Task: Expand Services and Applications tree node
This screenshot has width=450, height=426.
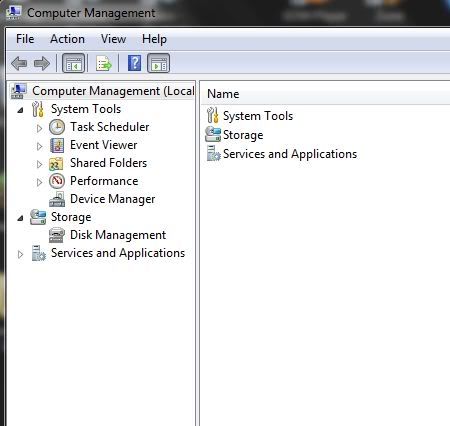Action: tap(20, 254)
